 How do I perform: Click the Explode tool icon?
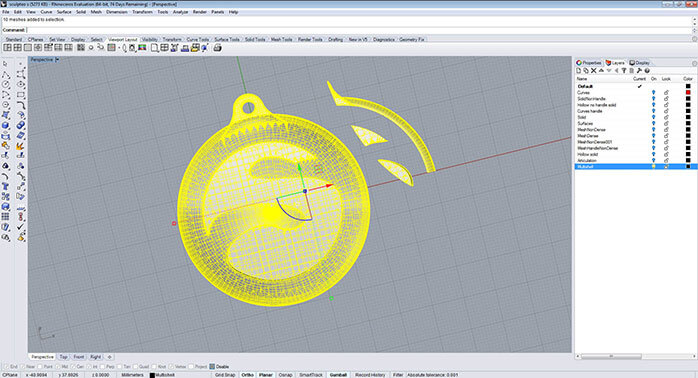coord(20,146)
